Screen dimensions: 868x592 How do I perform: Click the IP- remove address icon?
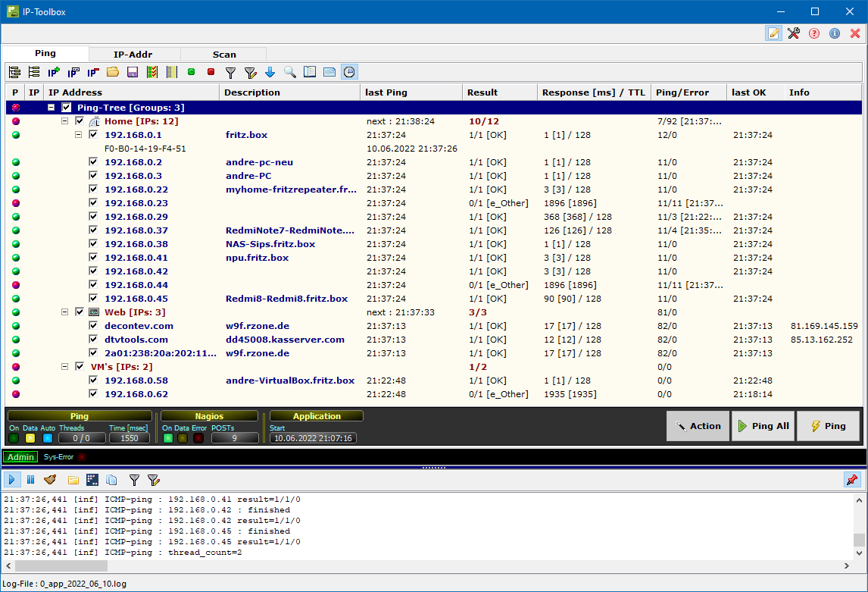[92, 72]
